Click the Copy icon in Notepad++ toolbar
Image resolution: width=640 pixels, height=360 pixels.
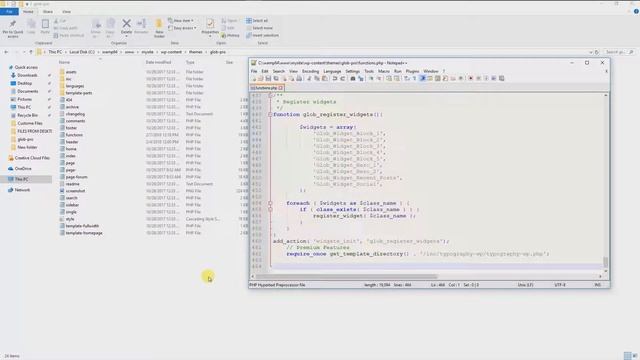(x=317, y=78)
